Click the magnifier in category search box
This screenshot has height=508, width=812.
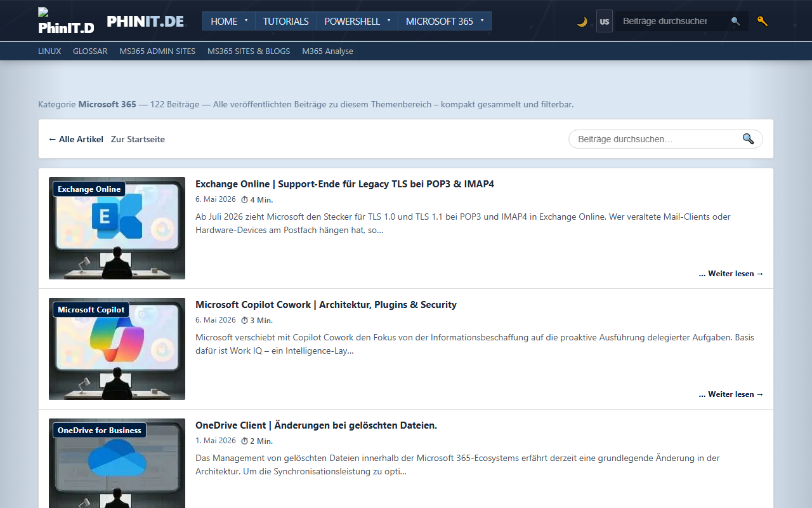coord(748,139)
